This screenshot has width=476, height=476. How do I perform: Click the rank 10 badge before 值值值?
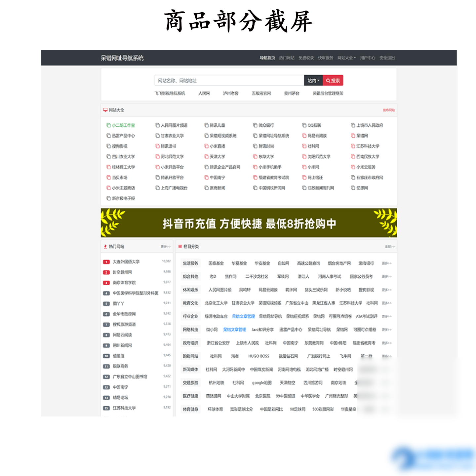[x=106, y=356]
